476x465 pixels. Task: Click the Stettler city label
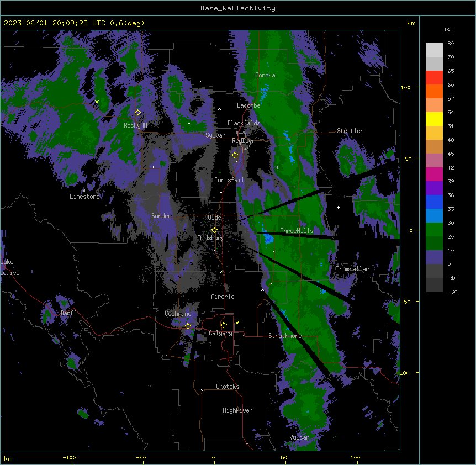click(x=350, y=131)
